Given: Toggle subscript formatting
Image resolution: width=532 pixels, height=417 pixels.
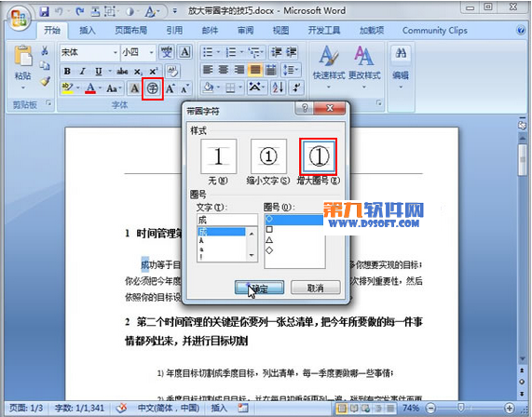Looking at the screenshot, I should (x=137, y=72).
